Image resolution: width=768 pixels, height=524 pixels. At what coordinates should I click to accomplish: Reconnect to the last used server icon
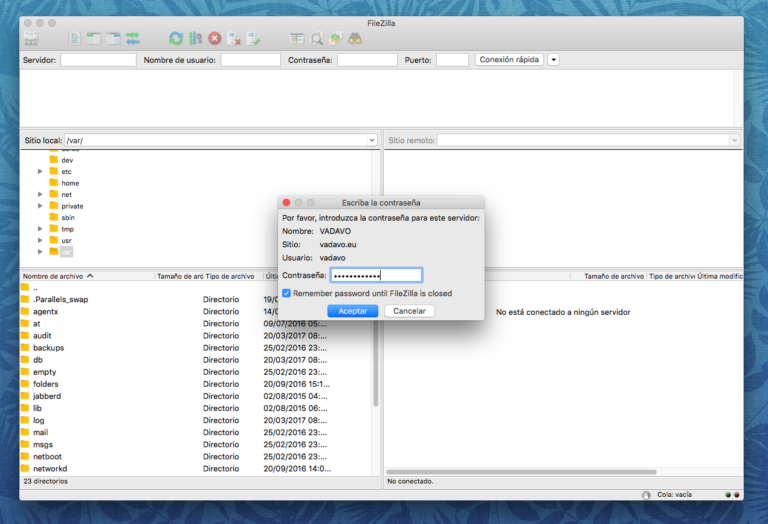pyautogui.click(x=254, y=39)
